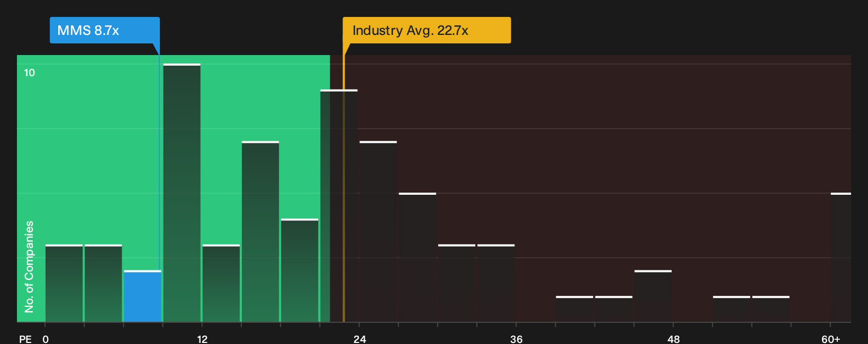Click the x-axis label 60+
The image size is (868, 344).
tap(830, 339)
